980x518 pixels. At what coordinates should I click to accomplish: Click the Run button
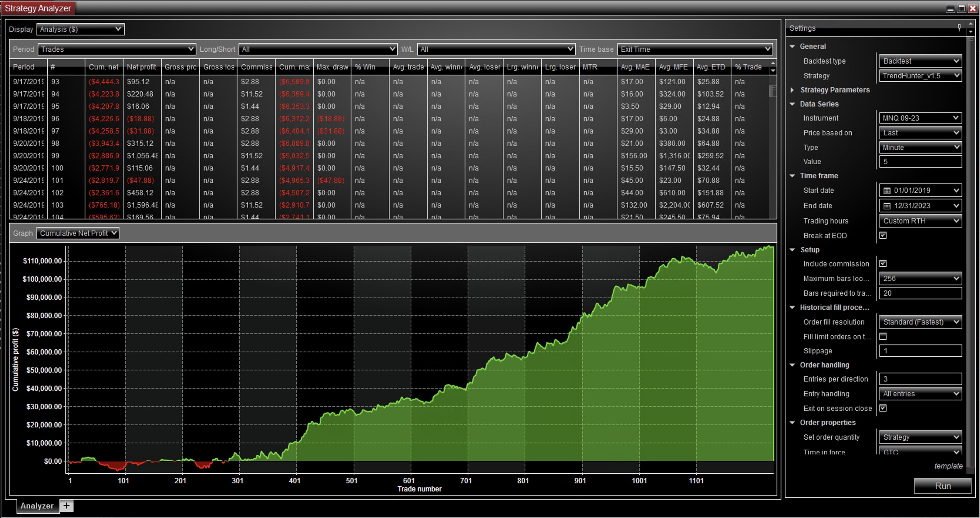pyautogui.click(x=942, y=486)
